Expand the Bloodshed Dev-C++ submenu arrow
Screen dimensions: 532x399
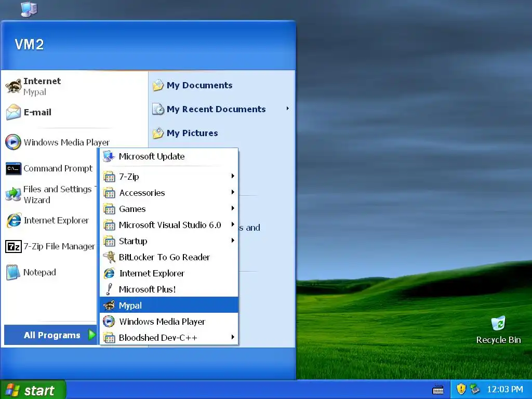pos(233,337)
